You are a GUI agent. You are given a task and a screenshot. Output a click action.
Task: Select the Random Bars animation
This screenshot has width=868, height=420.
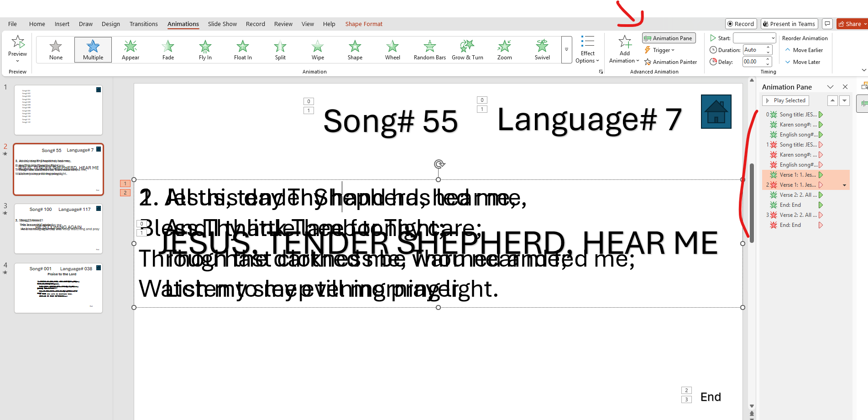pos(430,50)
